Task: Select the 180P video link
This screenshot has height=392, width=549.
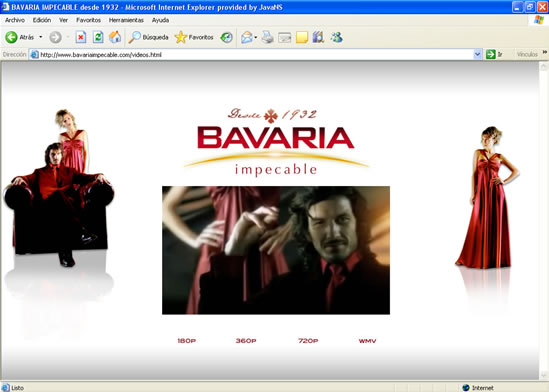Action: tap(187, 341)
